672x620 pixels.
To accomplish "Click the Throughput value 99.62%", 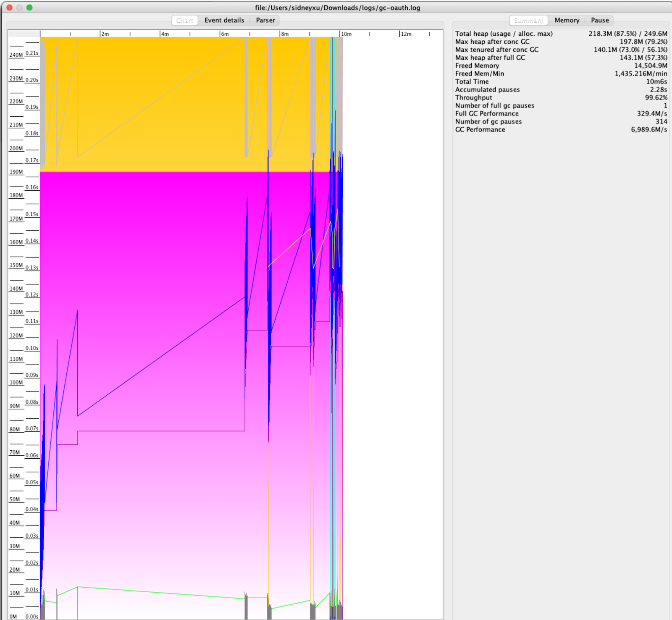I will pyautogui.click(x=656, y=97).
